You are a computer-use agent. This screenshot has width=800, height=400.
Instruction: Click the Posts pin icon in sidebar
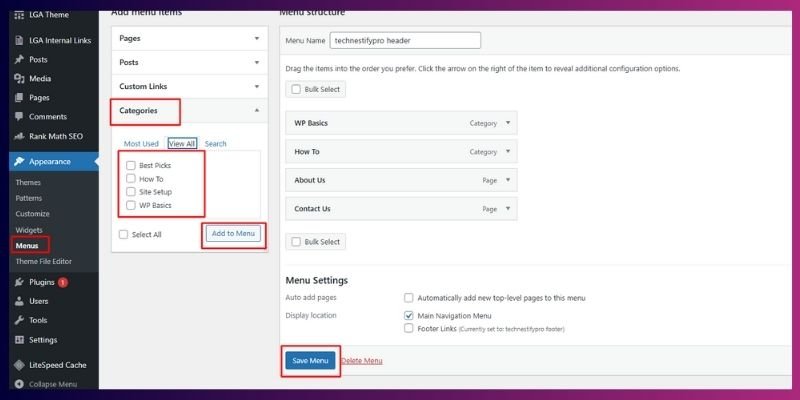pos(19,60)
